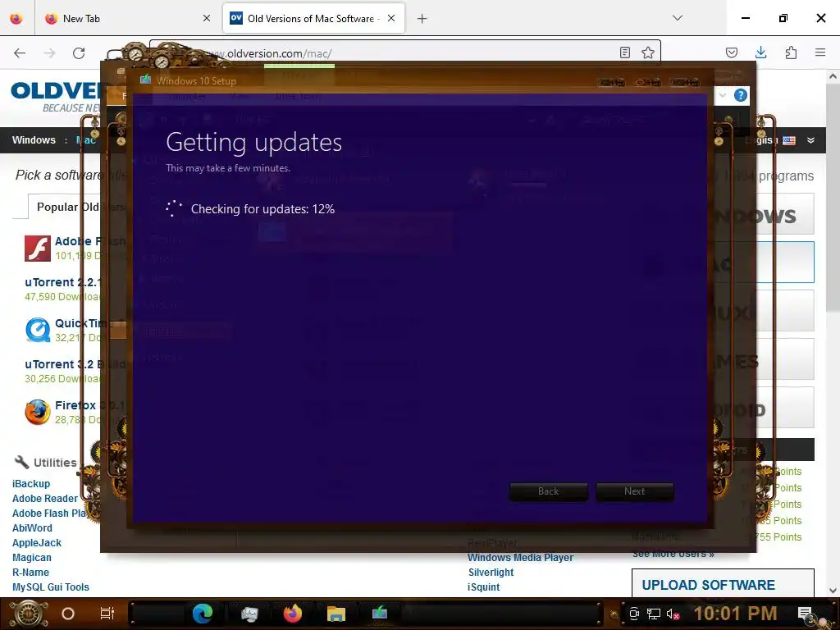Bookmark this page with star icon
The height and width of the screenshot is (630, 840).
(x=648, y=52)
